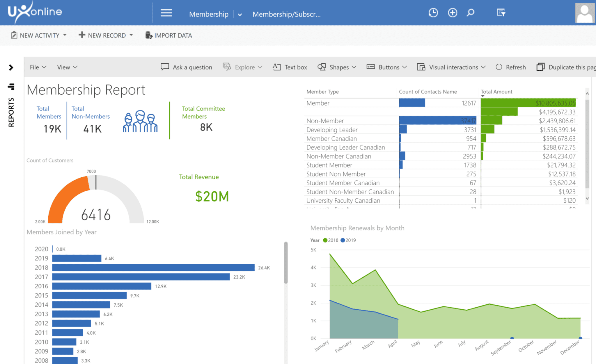Image resolution: width=596 pixels, height=364 pixels.
Task: Click the New Record plus icon
Action: tap(82, 35)
